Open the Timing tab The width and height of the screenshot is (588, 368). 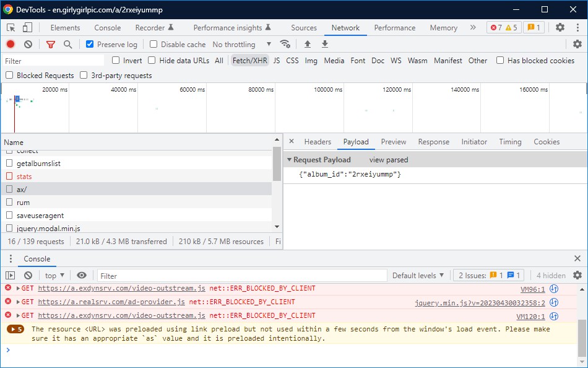[x=510, y=142]
